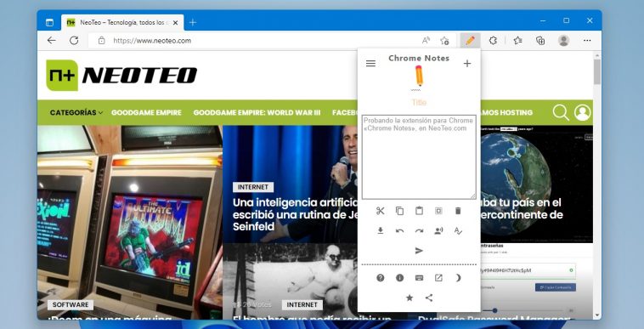The width and height of the screenshot is (644, 329).
Task: Switch to the NeoTeo tab
Action: click(x=122, y=23)
